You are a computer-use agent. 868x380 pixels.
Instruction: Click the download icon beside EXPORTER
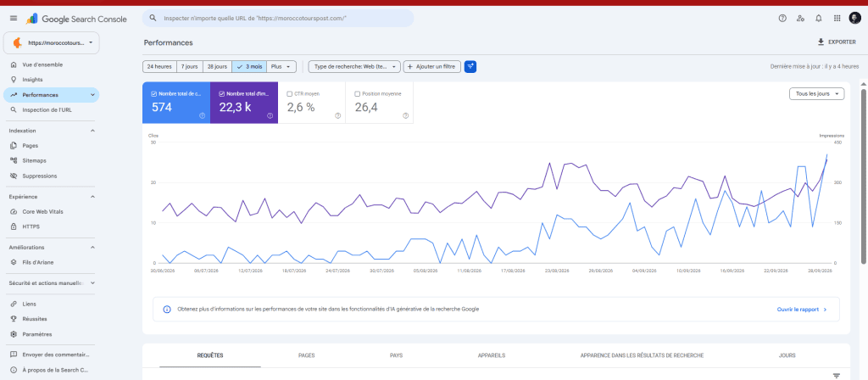click(821, 42)
